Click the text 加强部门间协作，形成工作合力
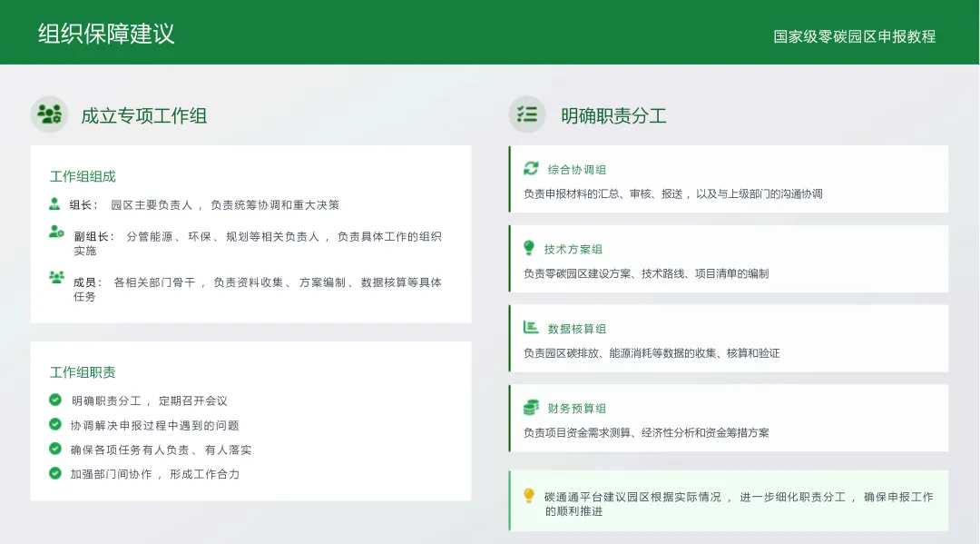The width and height of the screenshot is (980, 544). (x=154, y=474)
